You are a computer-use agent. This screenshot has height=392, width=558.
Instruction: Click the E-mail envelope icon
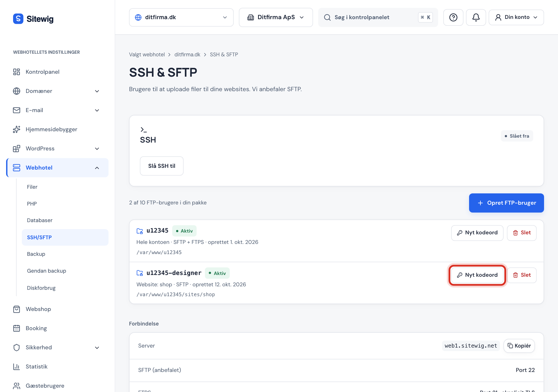pyautogui.click(x=17, y=110)
